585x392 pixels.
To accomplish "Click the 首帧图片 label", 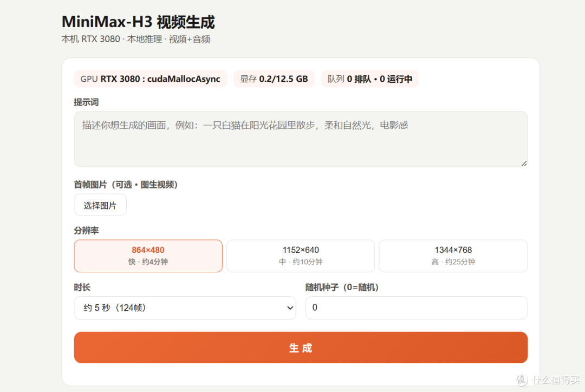I will click(126, 185).
